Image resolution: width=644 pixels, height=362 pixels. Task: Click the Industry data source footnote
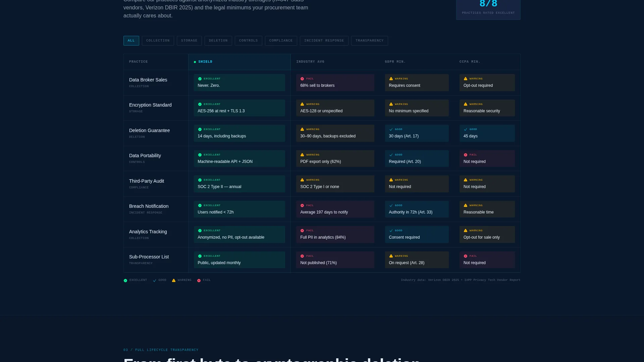pyautogui.click(x=461, y=280)
